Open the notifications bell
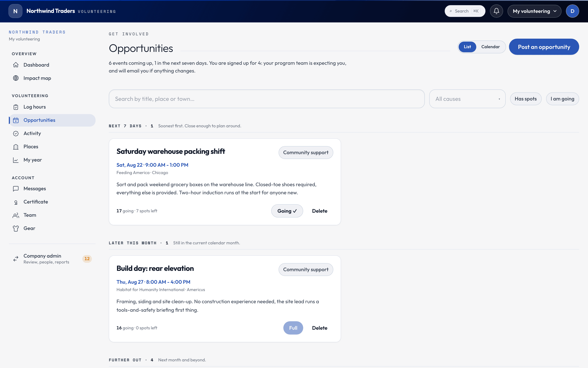The height and width of the screenshot is (368, 588). (x=496, y=11)
